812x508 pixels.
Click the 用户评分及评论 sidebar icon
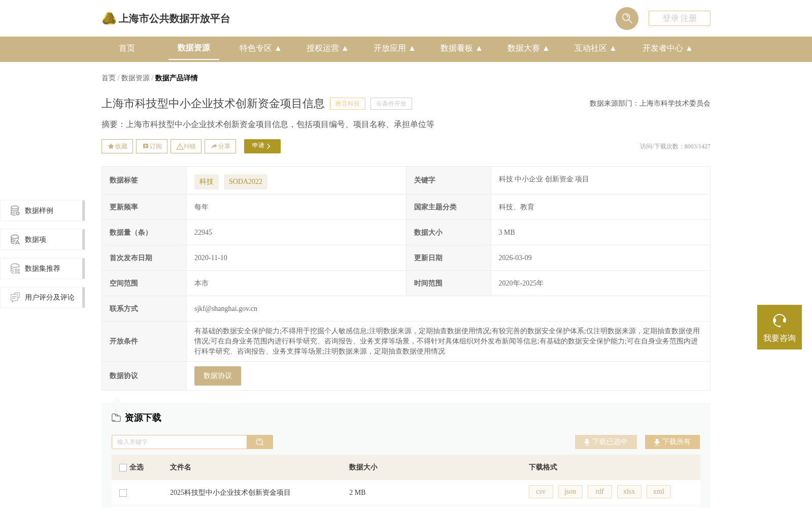(15, 297)
